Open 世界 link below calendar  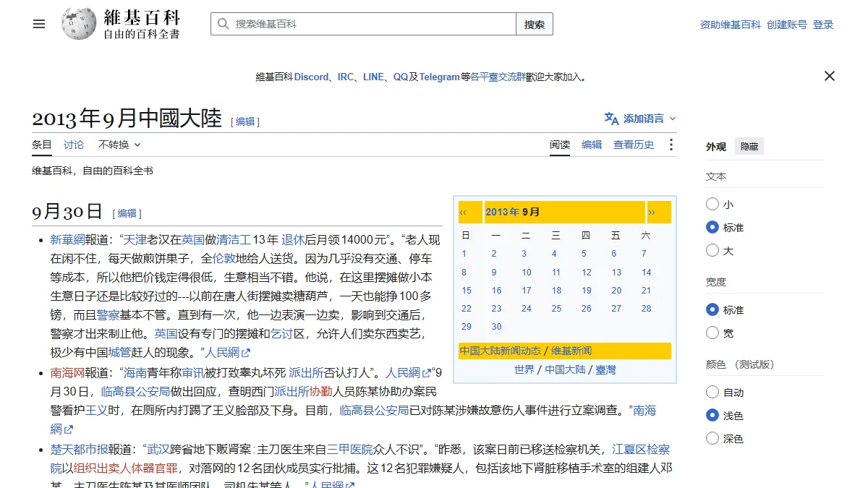pos(524,369)
